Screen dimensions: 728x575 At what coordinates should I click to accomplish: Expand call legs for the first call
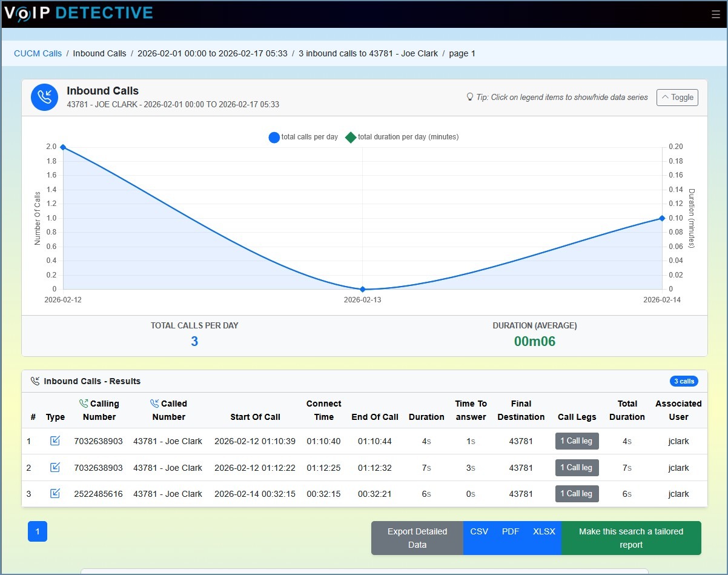click(576, 441)
